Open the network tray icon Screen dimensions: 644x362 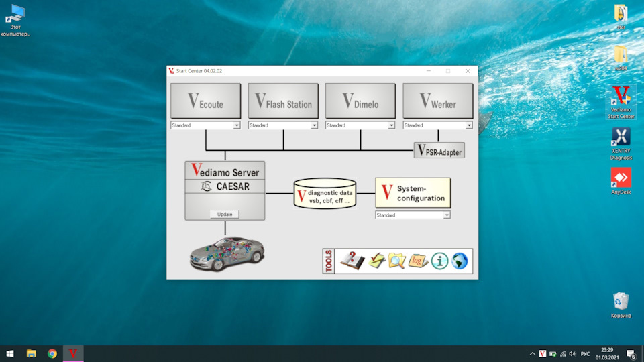(x=563, y=354)
